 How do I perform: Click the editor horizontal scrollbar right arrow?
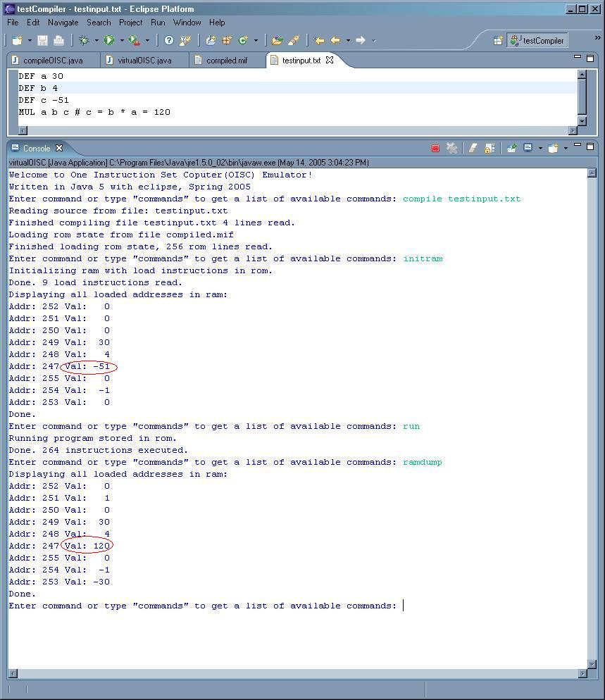pos(573,130)
